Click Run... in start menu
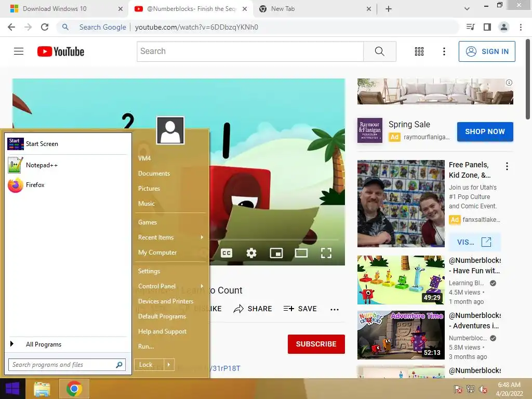The width and height of the screenshot is (532, 399). click(x=146, y=347)
